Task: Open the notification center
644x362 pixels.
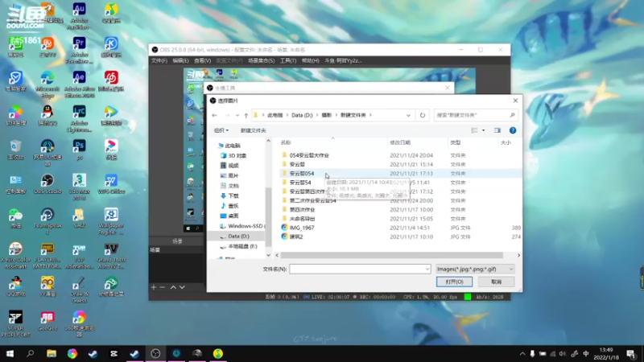Action: pyautogui.click(x=631, y=354)
